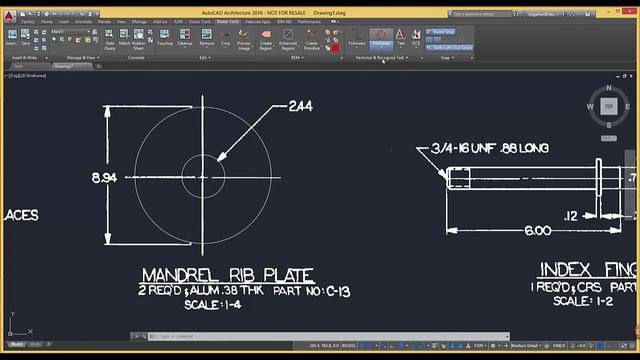Click the keyword search box in title bar
This screenshot has width=640, height=360.
481,14
